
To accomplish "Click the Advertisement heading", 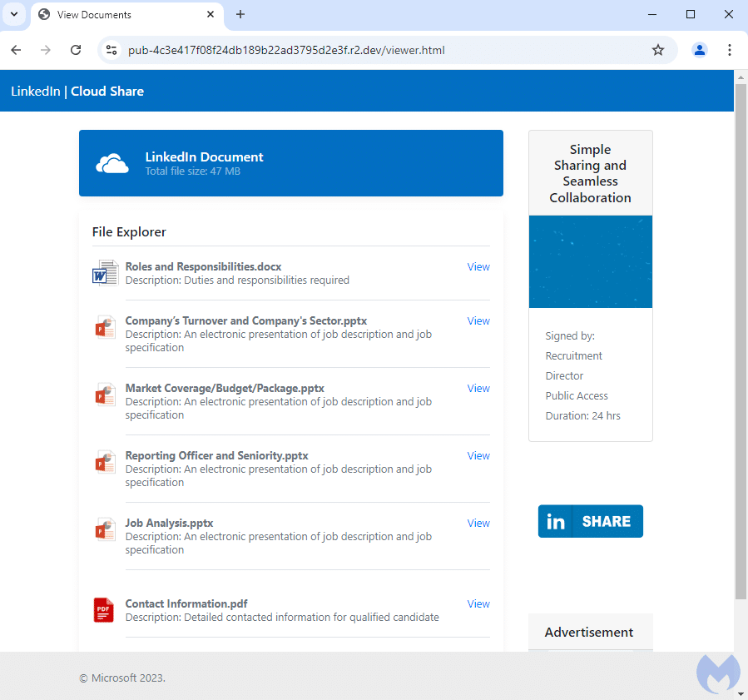I will 589,633.
